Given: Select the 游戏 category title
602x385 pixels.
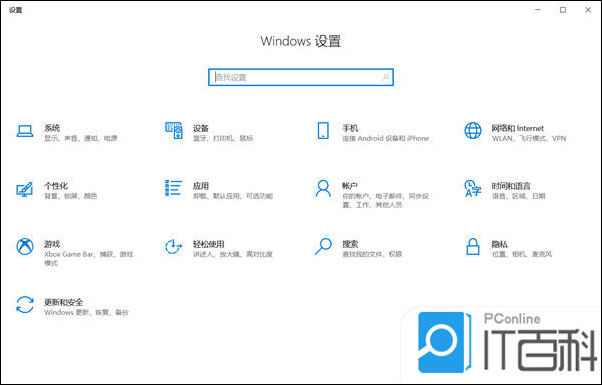Looking at the screenshot, I should 52,244.
